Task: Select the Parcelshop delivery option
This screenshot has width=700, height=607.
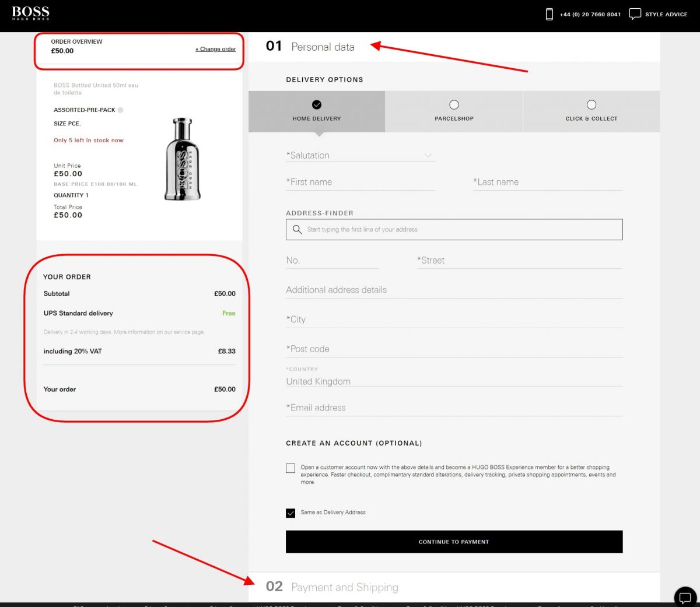Action: (x=454, y=111)
